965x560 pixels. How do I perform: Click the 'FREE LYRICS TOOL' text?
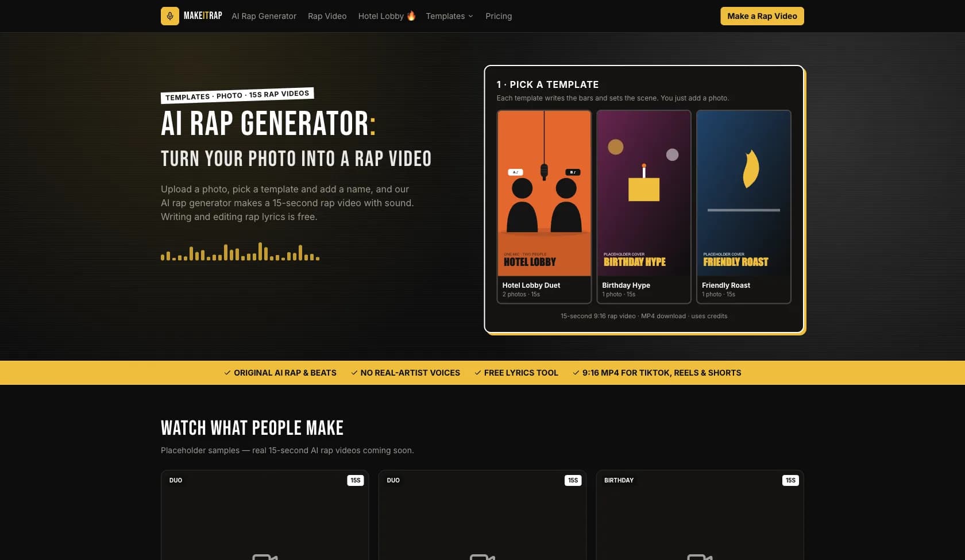(x=521, y=373)
